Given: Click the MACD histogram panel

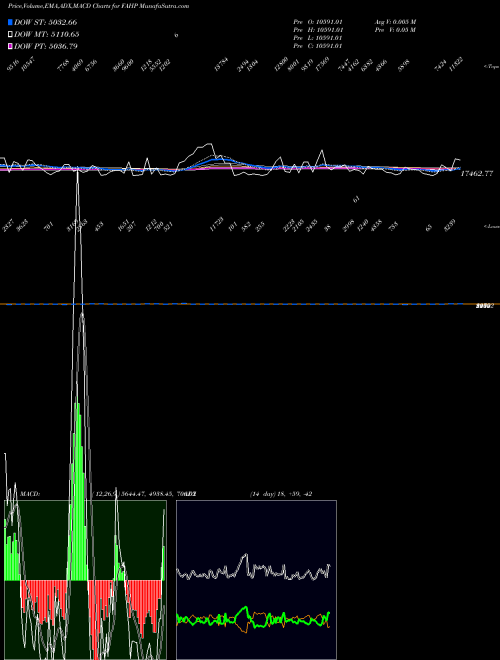Looking at the screenshot, I should coord(85,580).
